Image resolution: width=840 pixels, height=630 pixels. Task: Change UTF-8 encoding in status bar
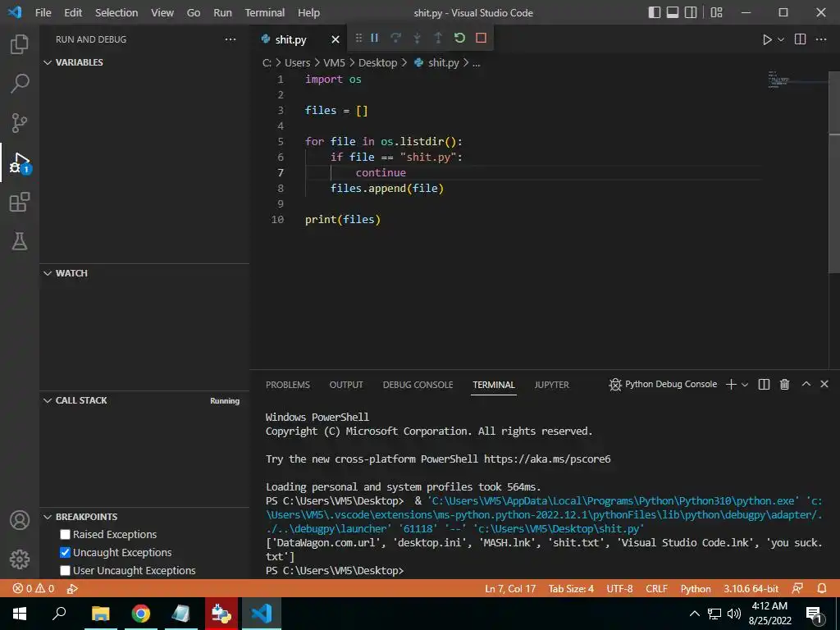(619, 589)
